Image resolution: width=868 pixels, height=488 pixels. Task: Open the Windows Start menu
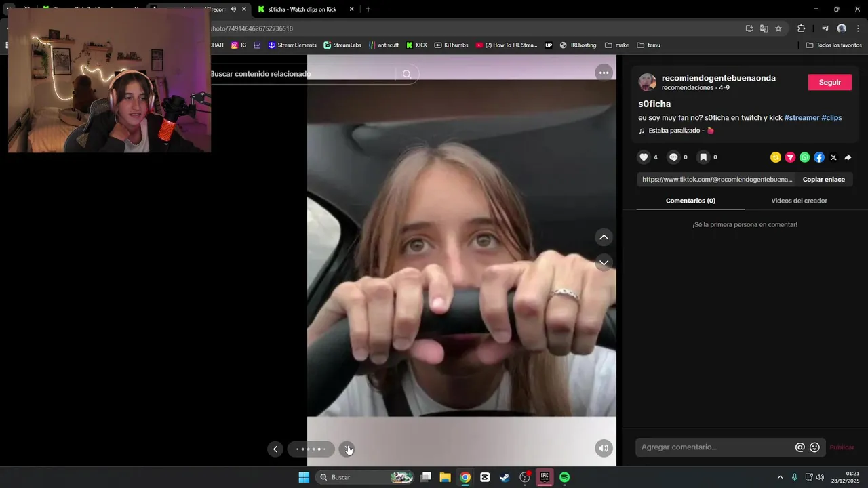(x=304, y=477)
